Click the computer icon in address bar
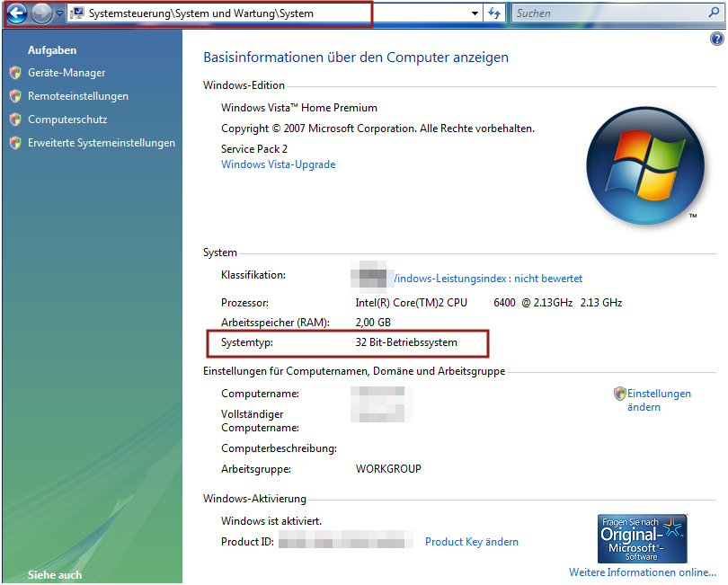Viewport: 728px width, 585px height. coord(77,13)
